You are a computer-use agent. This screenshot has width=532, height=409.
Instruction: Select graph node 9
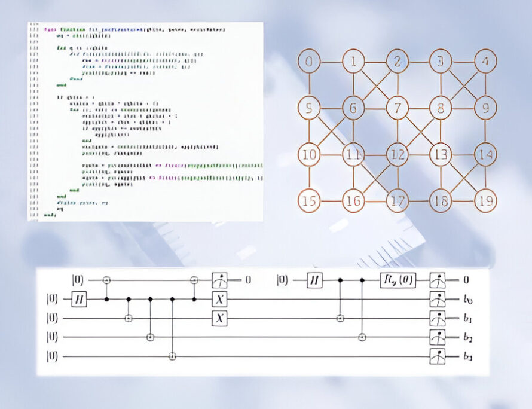coord(485,108)
